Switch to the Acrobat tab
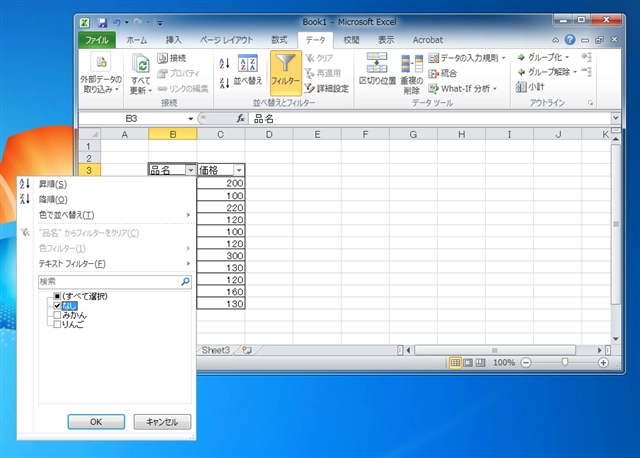This screenshot has height=458, width=640. 427,40
